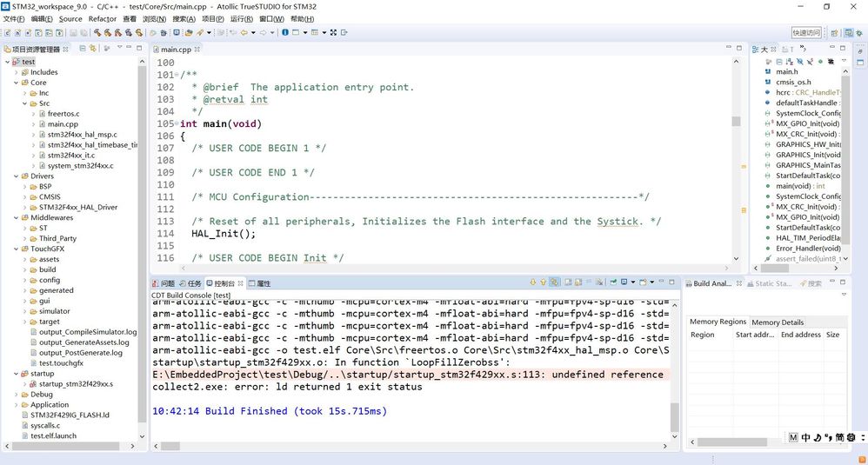Click the undefined reference error line in console
This screenshot has width=868, height=465.
tap(411, 375)
